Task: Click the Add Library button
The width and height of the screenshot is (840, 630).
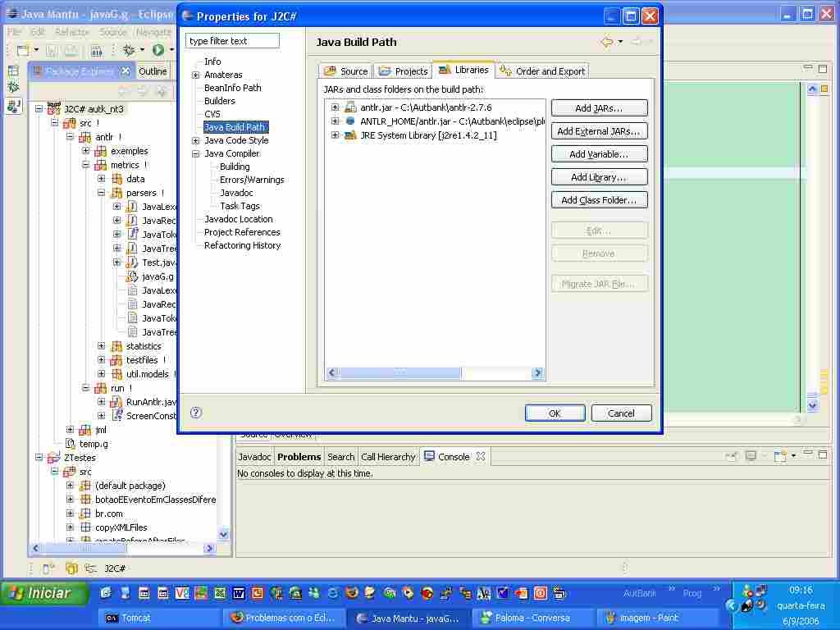Action: coord(599,177)
